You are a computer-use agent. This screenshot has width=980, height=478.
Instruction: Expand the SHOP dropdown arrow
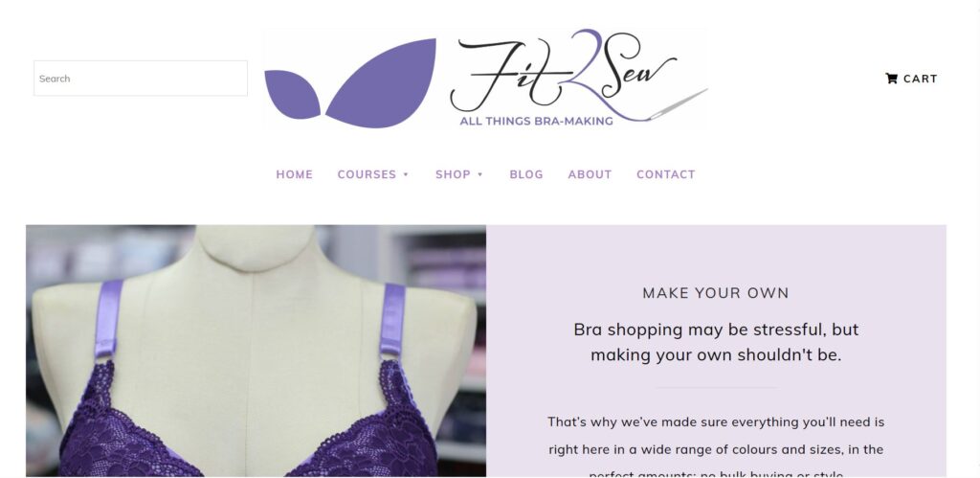tap(480, 174)
